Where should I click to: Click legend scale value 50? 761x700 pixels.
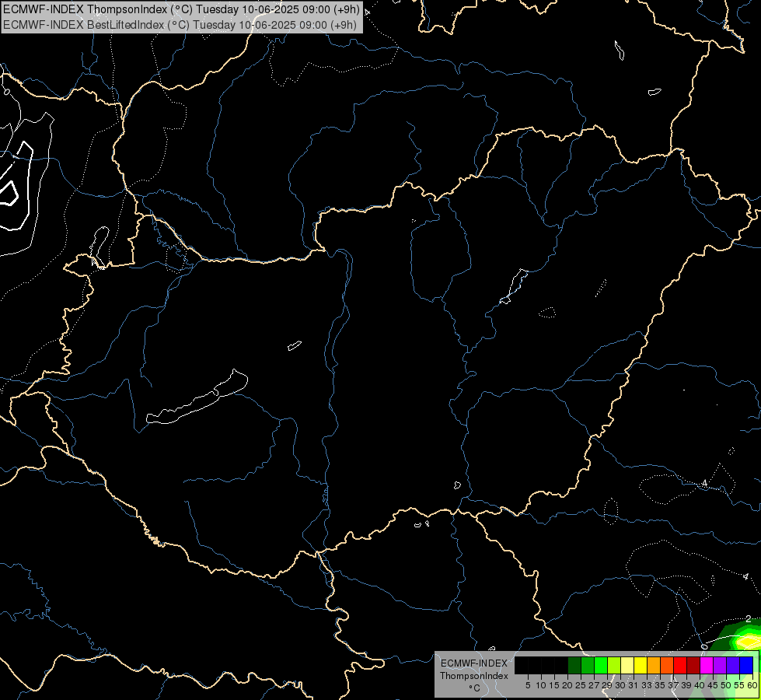click(x=726, y=685)
